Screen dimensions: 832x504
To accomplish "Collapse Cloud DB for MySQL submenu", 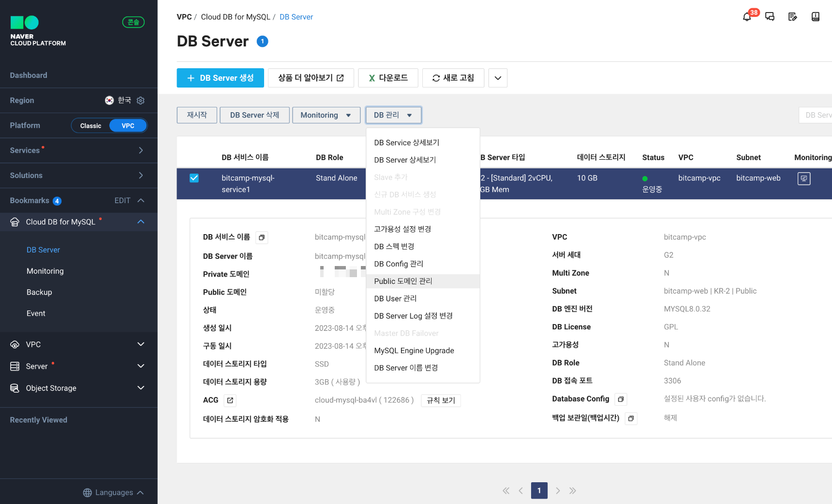I will click(141, 222).
